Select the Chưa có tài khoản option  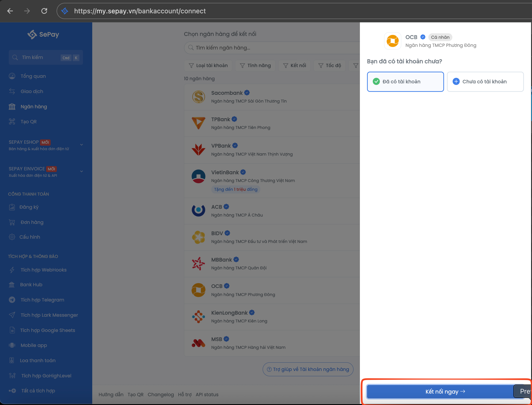click(x=485, y=82)
